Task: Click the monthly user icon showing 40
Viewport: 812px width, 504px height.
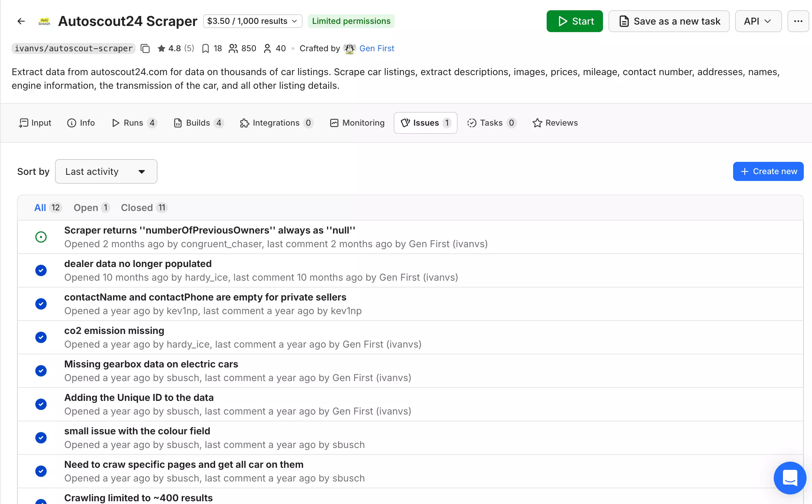Action: [x=267, y=48]
